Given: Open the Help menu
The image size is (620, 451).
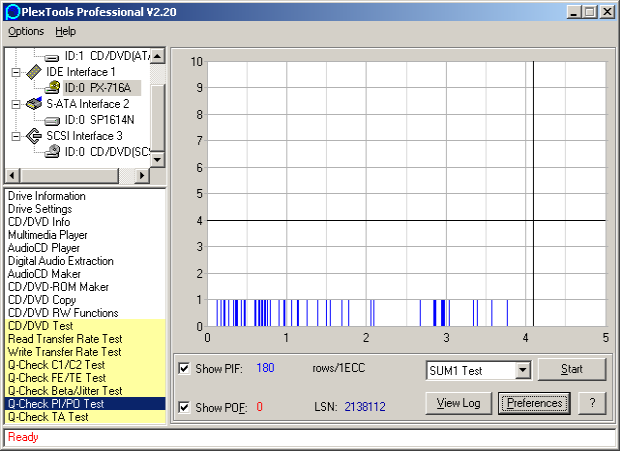Looking at the screenshot, I should pyautogui.click(x=65, y=31).
